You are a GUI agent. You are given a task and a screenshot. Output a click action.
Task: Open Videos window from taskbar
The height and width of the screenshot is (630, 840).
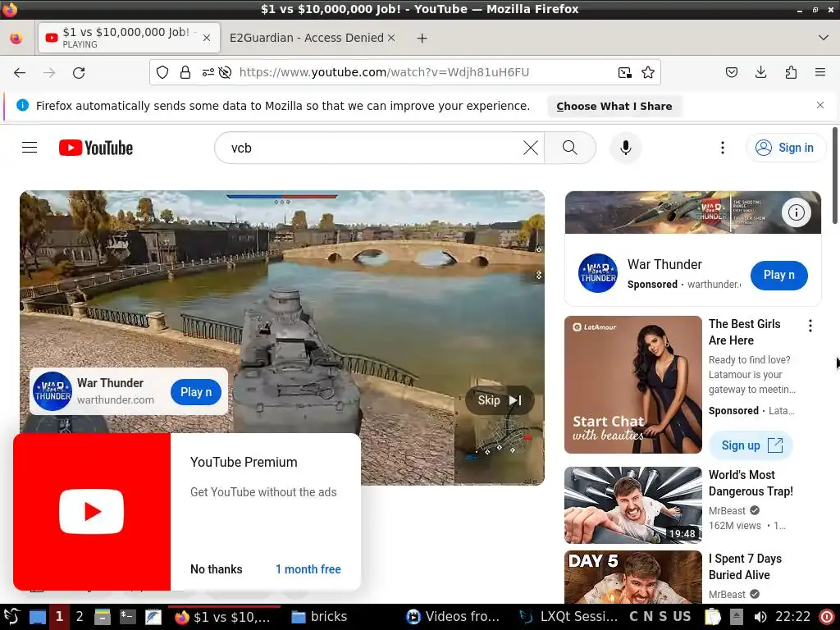453,617
